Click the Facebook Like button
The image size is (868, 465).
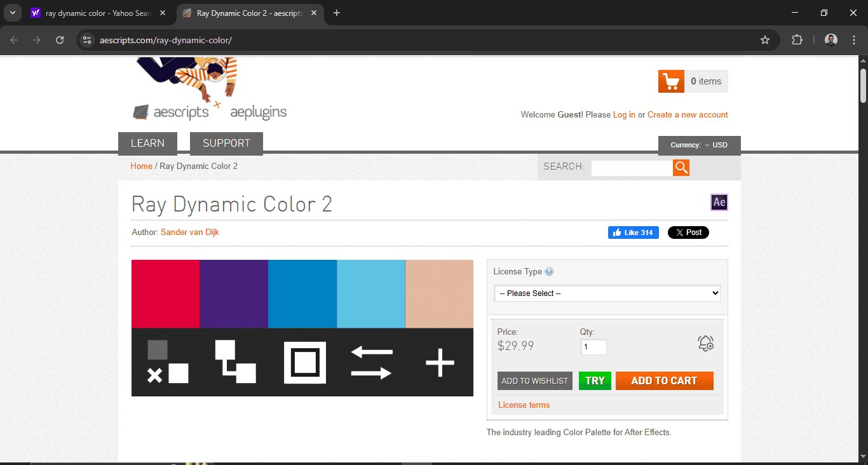(633, 232)
